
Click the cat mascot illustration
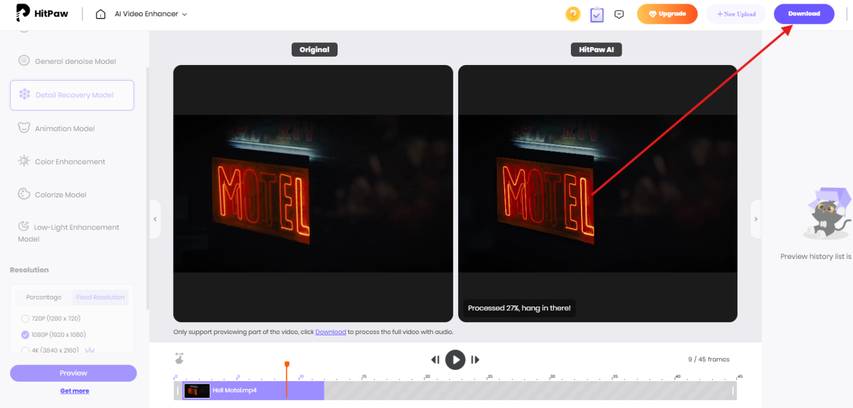point(829,213)
